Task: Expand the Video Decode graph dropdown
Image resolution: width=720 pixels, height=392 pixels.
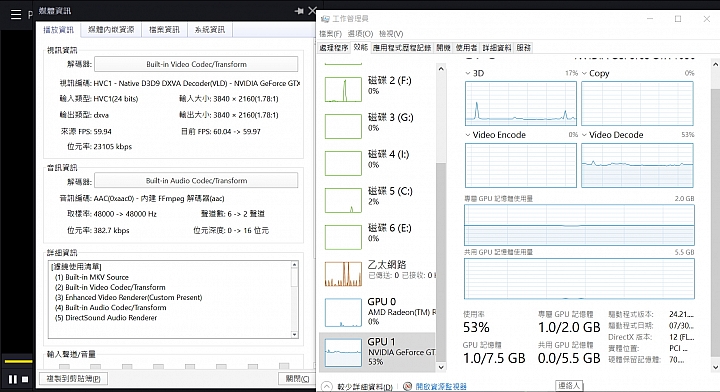Action: (585, 135)
